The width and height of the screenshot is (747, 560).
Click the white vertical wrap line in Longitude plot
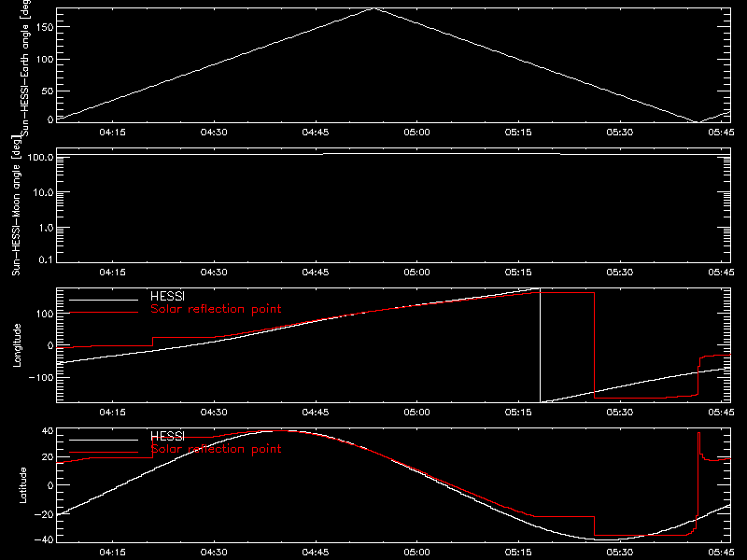(540, 345)
